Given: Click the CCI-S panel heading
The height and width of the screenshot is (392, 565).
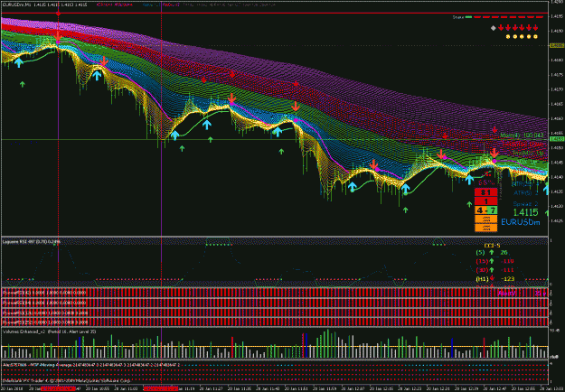Looking at the screenshot, I should (492, 246).
